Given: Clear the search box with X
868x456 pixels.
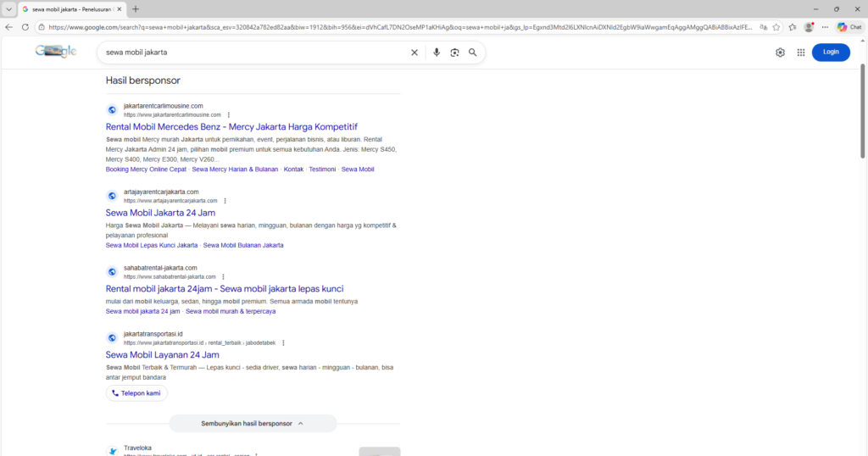Looking at the screenshot, I should (x=415, y=53).
